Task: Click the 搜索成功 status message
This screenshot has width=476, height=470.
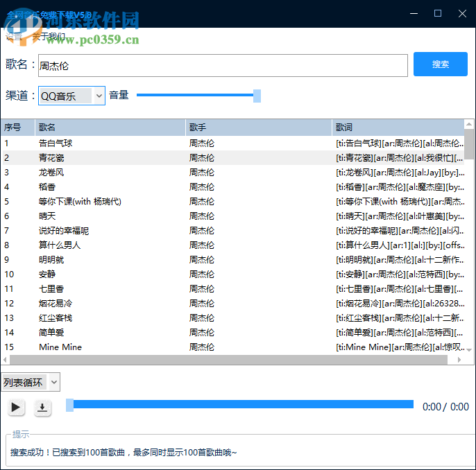Action: click(124, 453)
